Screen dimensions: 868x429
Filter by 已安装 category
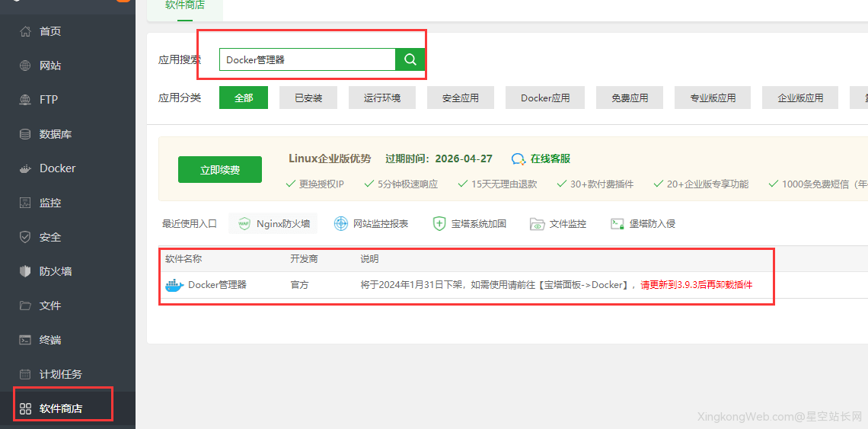308,98
